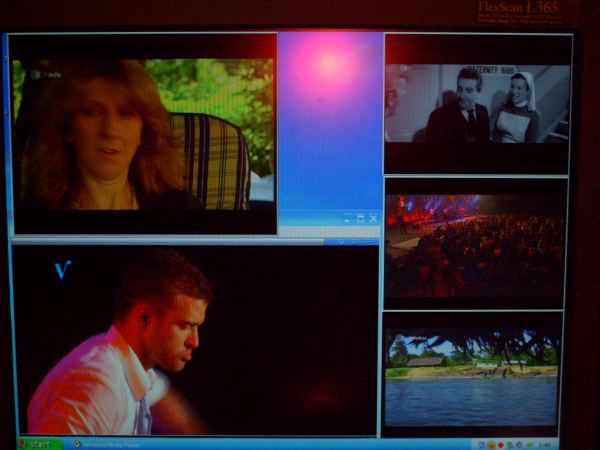Click the tropical beach video window
Image resolution: width=600 pixels, height=450 pixels.
click(471, 377)
